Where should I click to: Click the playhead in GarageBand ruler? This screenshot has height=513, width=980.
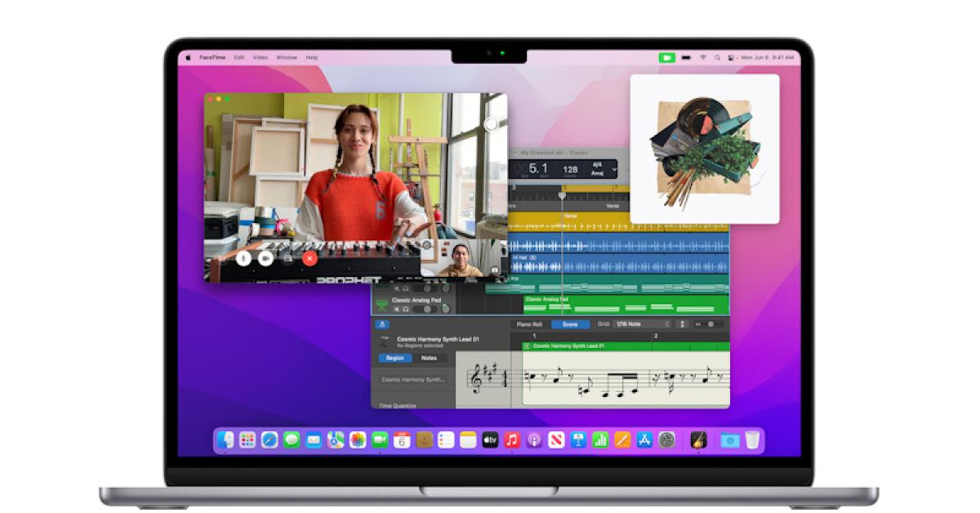pos(562,194)
